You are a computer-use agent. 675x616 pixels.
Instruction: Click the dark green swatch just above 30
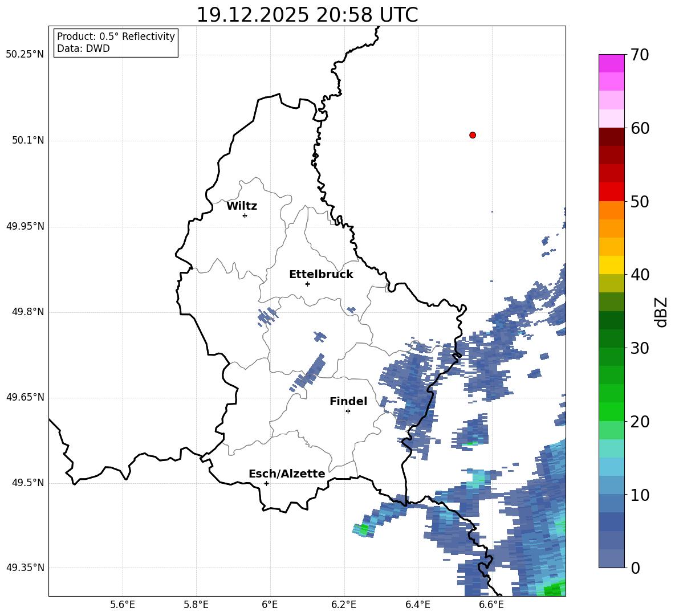[611, 338]
